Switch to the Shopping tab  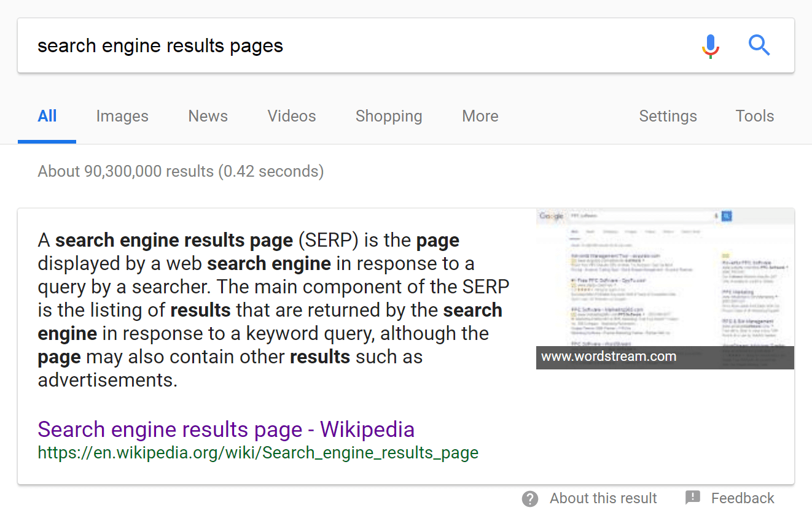(389, 117)
